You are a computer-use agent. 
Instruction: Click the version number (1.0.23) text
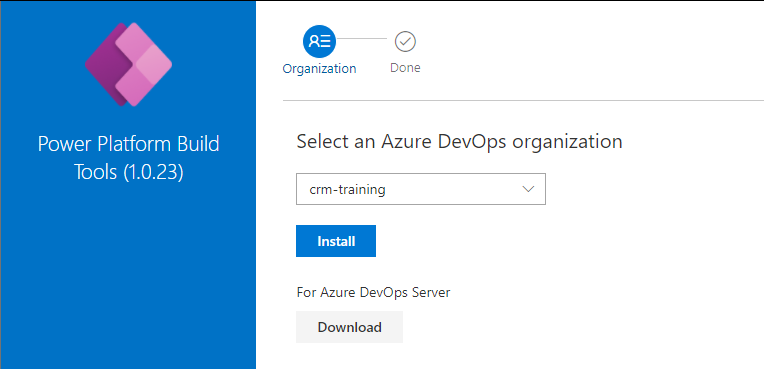pos(153,172)
